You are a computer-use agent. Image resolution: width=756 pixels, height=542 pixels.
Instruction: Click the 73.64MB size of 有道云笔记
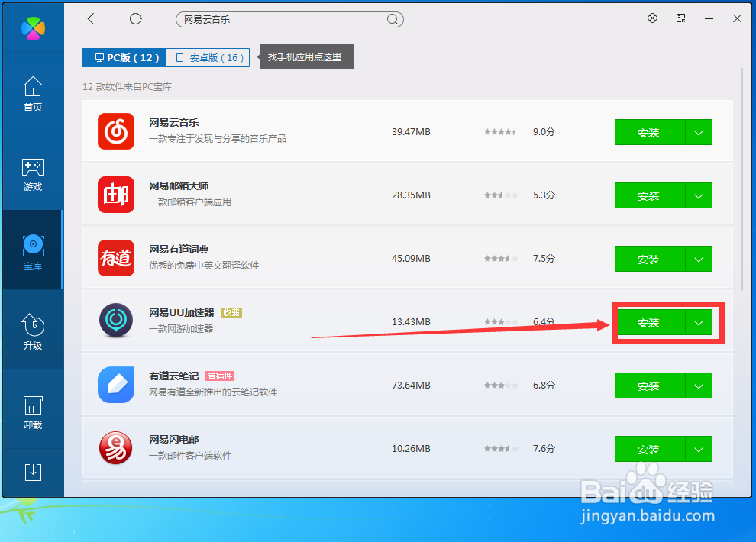click(412, 386)
